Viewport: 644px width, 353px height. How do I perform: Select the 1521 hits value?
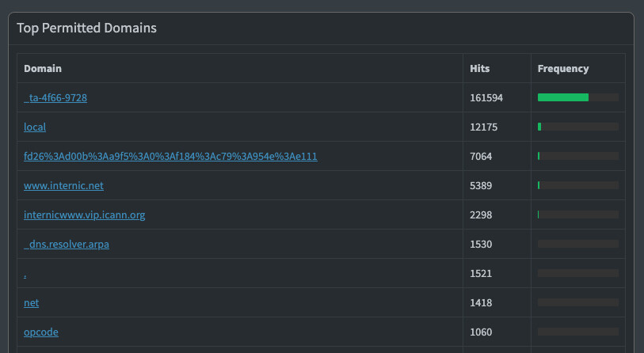(x=481, y=273)
